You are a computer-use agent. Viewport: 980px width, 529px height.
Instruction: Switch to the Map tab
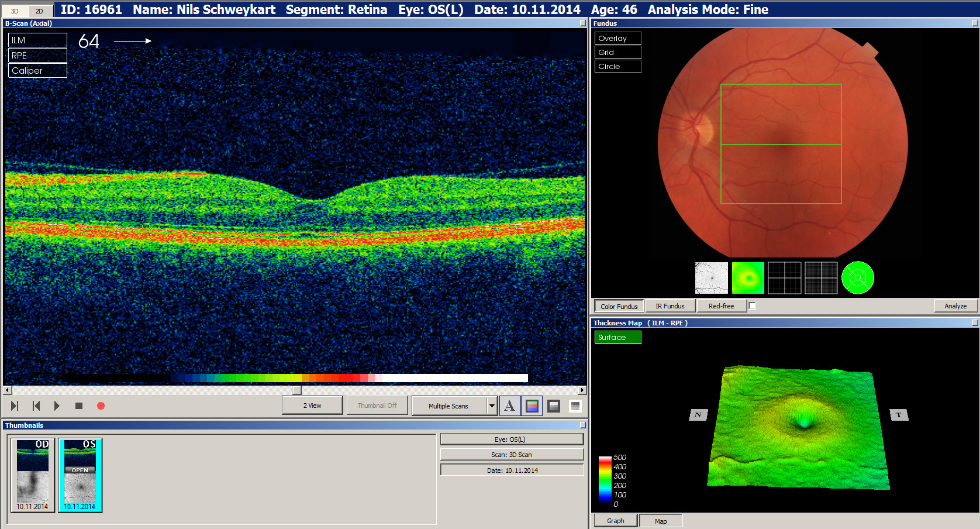661,521
